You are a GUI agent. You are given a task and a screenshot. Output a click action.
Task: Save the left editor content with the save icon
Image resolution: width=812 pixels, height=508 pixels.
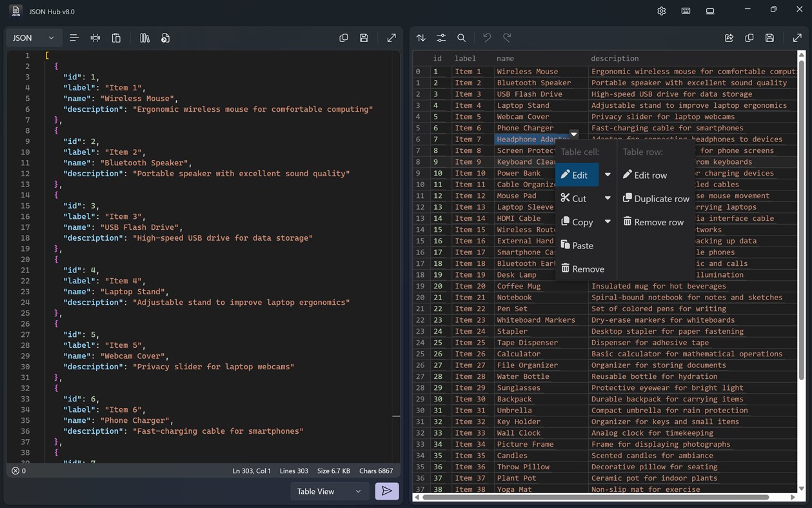(x=364, y=38)
